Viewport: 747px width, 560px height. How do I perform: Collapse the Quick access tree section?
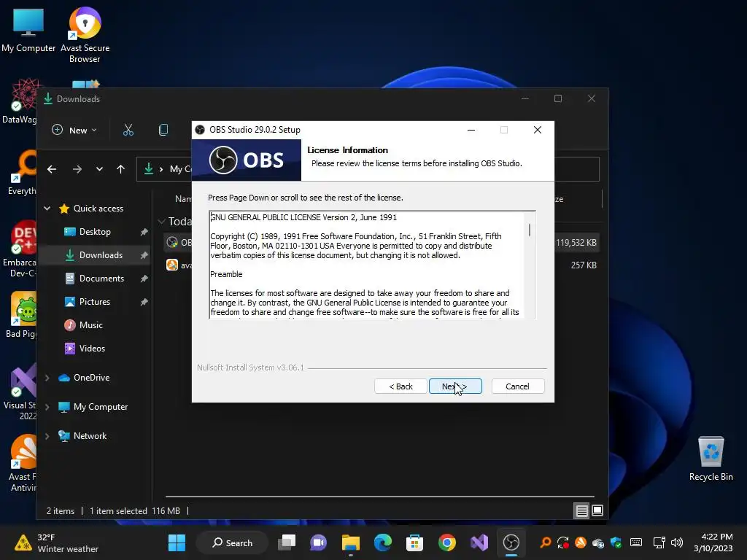(x=47, y=208)
